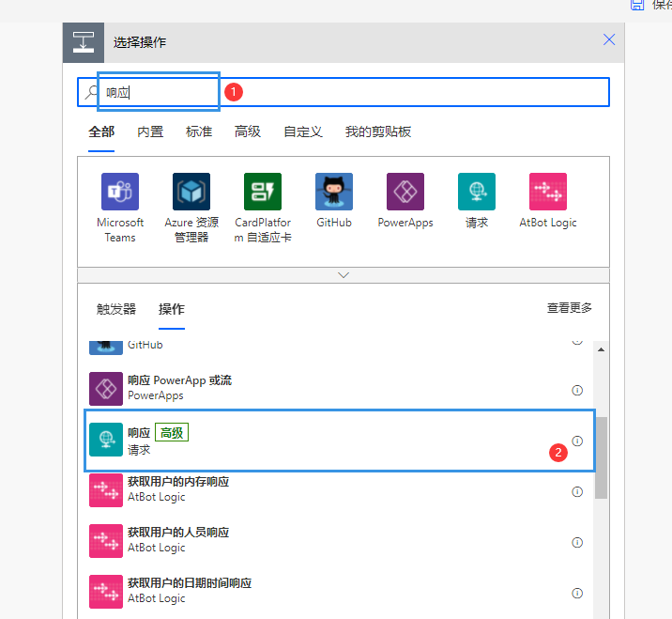The width and height of the screenshot is (672, 619).
Task: Show info for 获取用户的人员响应
Action: tap(577, 543)
